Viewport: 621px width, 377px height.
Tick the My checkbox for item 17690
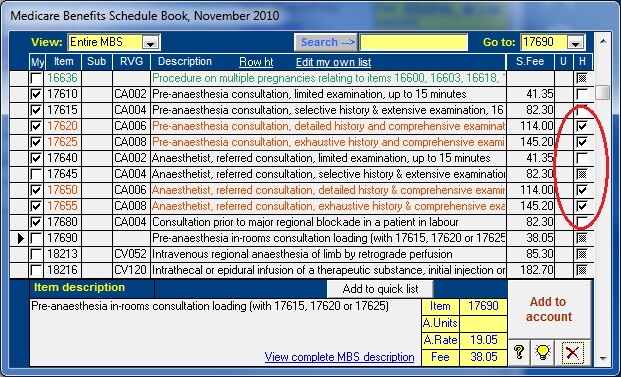36,238
